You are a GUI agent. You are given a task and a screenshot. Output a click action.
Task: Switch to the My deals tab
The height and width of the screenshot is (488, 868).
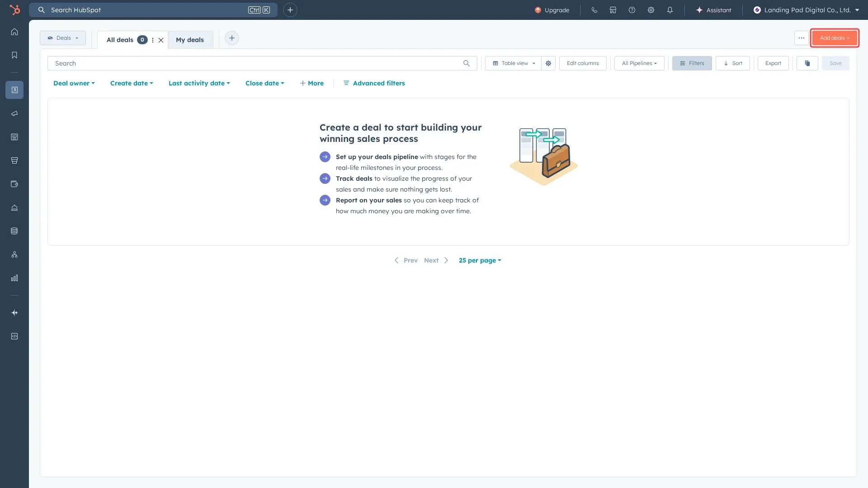tap(190, 40)
